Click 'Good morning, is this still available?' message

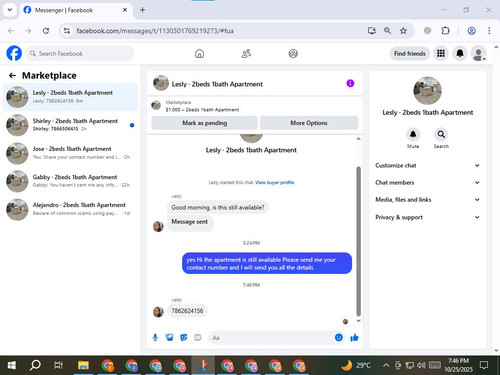(218, 207)
